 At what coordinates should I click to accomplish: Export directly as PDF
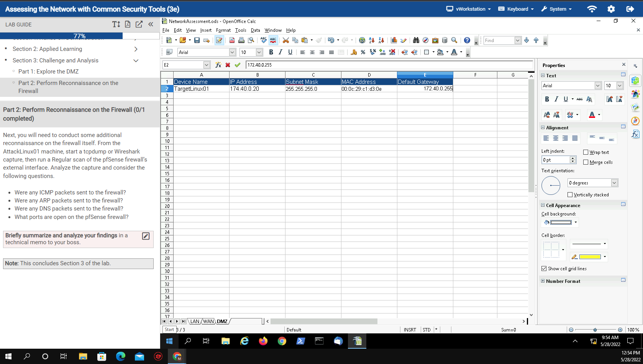pos(232,40)
